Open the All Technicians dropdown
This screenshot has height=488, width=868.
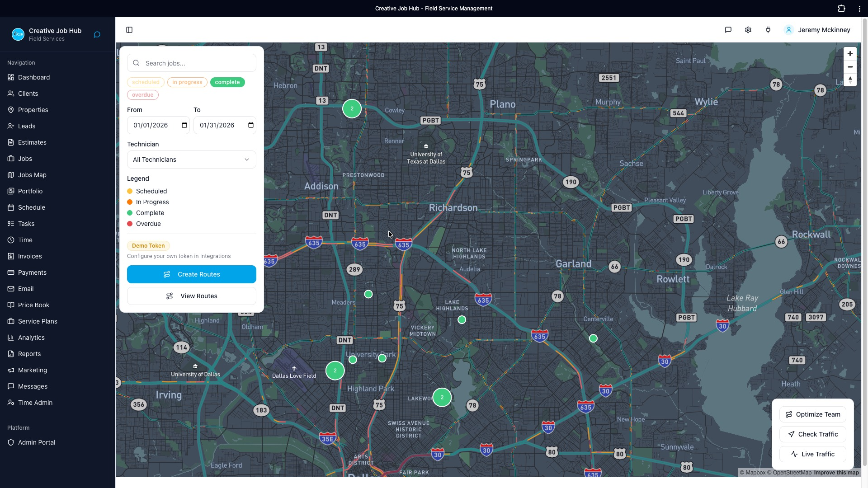click(x=191, y=159)
